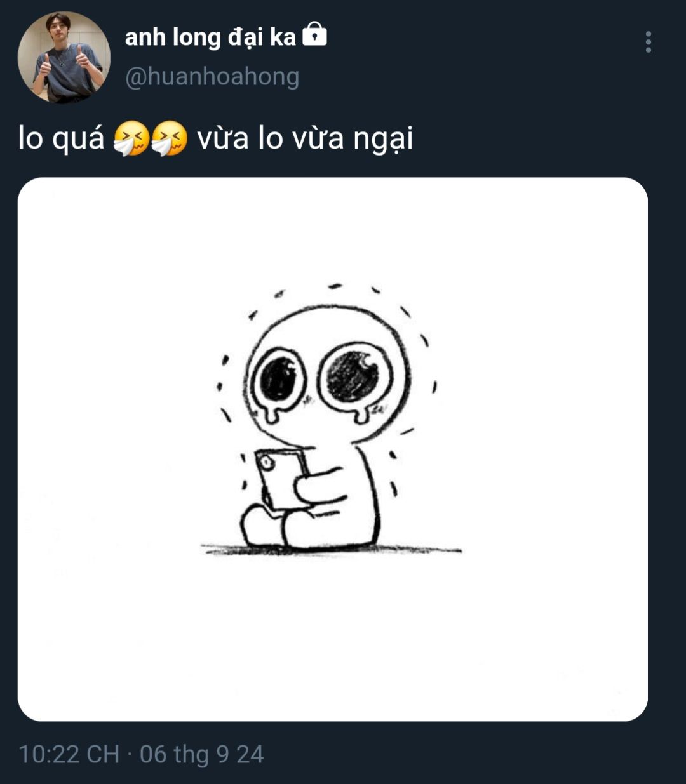Screen dimensions: 686x784
Task: Click the ground line under the cartoon
Action: (x=332, y=550)
